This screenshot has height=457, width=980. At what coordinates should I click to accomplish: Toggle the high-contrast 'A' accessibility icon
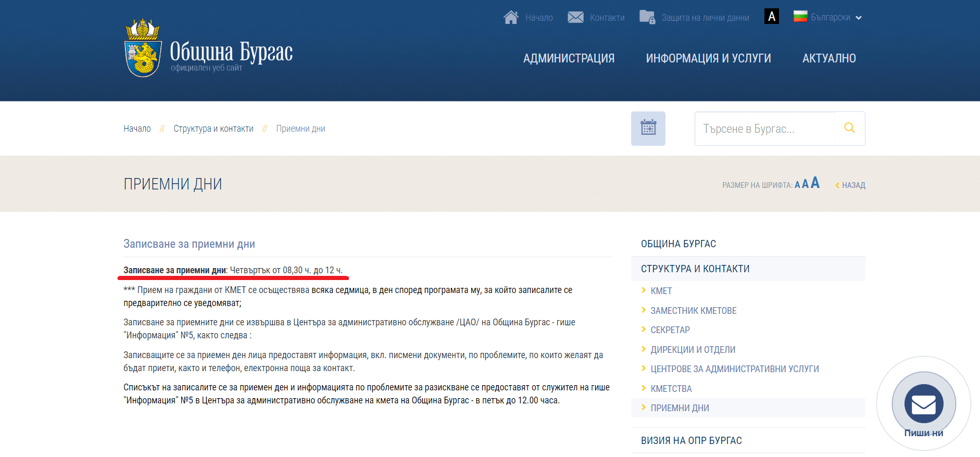[771, 17]
